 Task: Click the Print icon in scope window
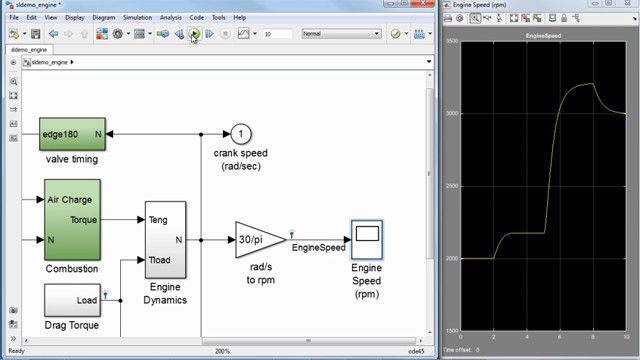point(448,18)
